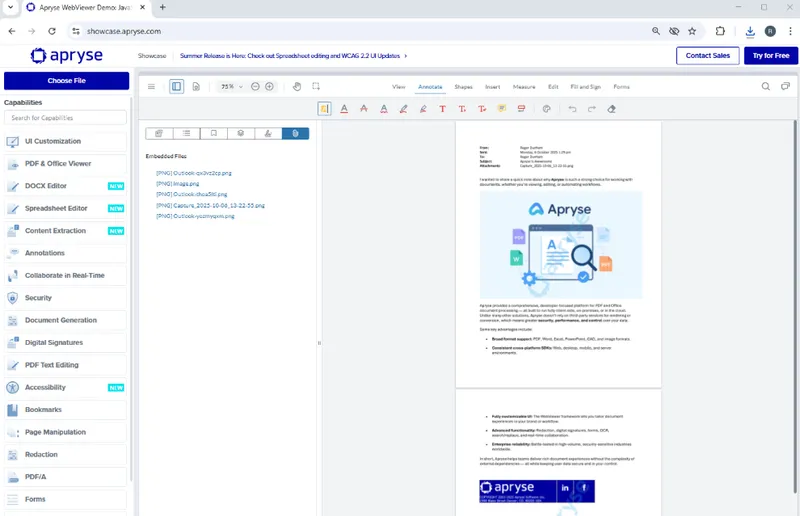Open the bookmarks panel tab
Screen dimensions: 800x516
[214, 134]
